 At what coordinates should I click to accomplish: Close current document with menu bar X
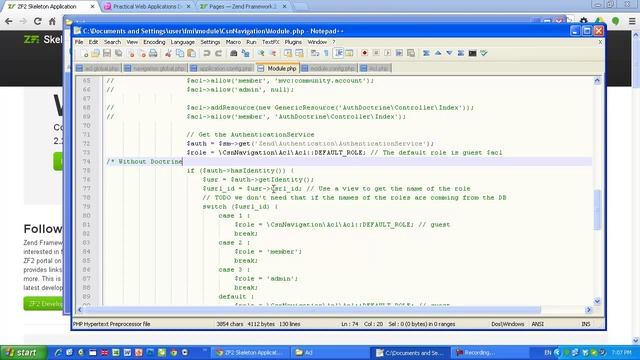[600, 42]
